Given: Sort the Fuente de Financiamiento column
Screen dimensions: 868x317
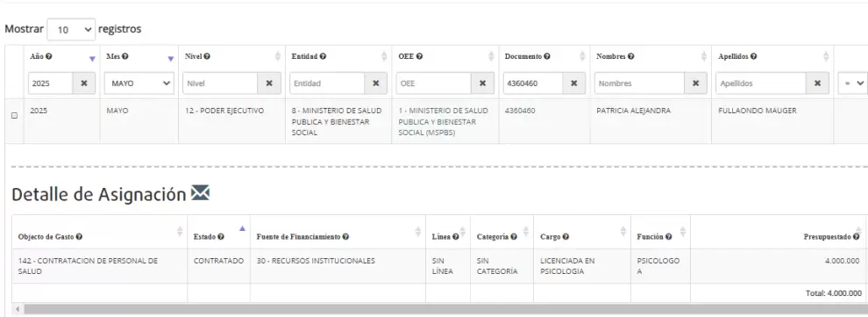Looking at the screenshot, I should (418, 232).
